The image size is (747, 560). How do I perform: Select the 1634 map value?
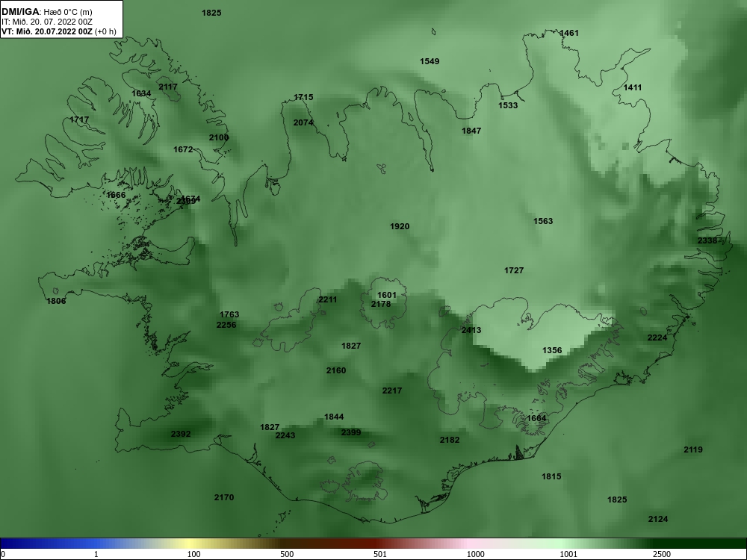[141, 93]
